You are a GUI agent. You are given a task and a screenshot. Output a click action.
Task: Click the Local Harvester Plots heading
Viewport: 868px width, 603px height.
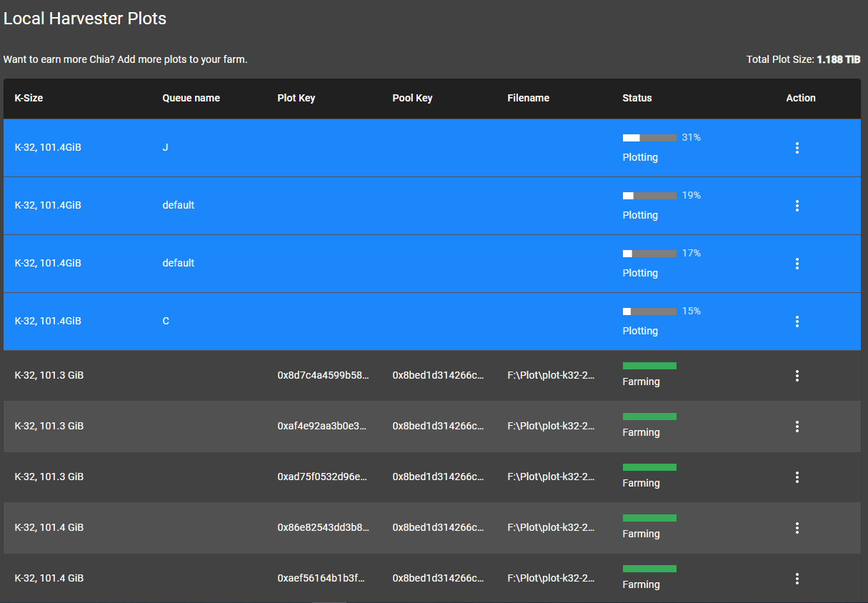(x=85, y=19)
